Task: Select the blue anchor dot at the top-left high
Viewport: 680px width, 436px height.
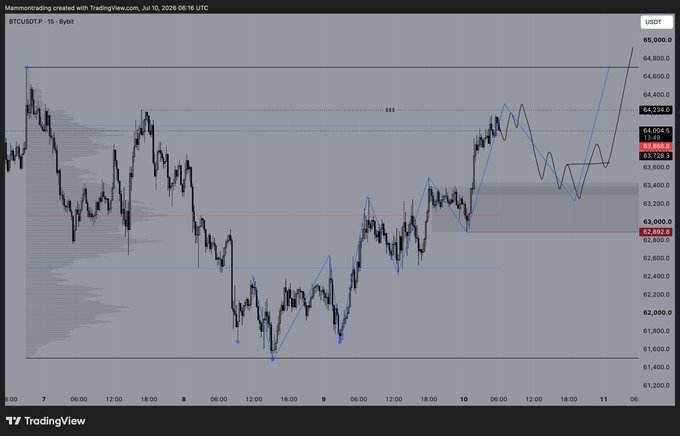Action: pos(26,67)
